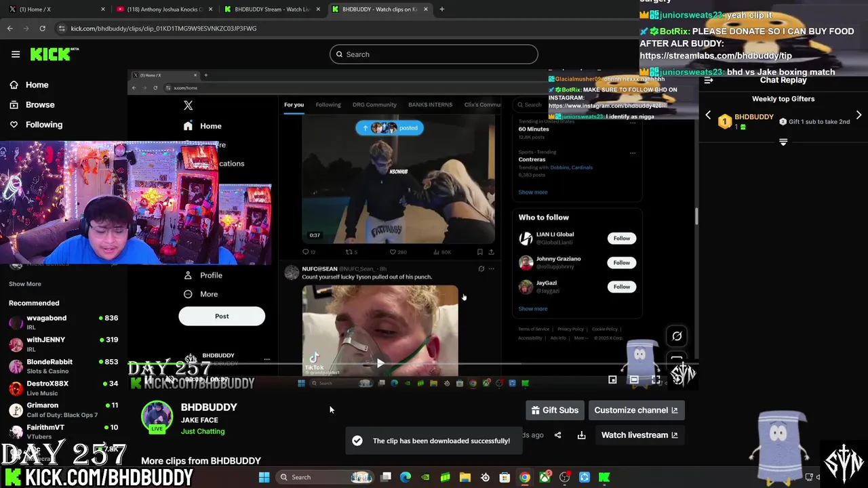Toggle picture-in-picture on clip player
Screen dimensions: 868x488
coord(612,380)
